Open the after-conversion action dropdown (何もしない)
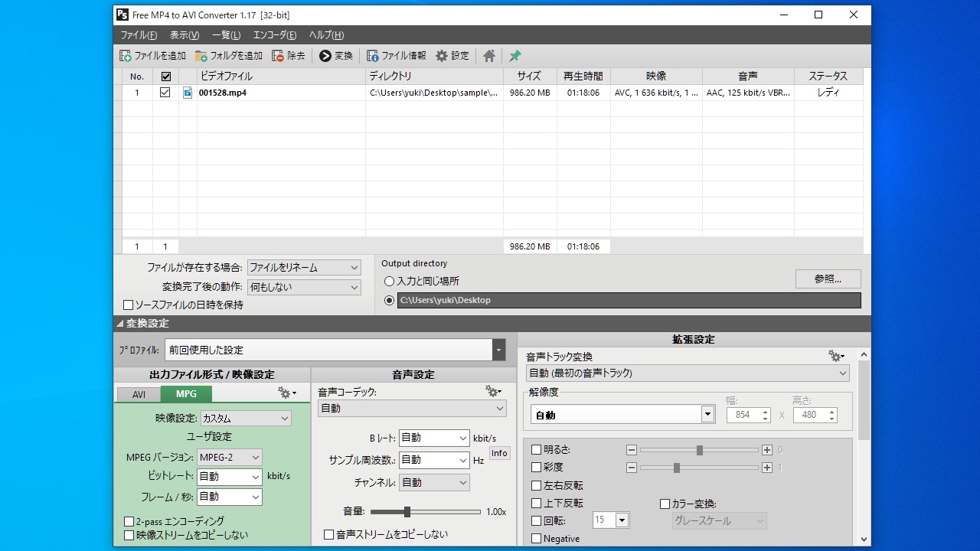Image resolution: width=980 pixels, height=551 pixels. (x=304, y=287)
